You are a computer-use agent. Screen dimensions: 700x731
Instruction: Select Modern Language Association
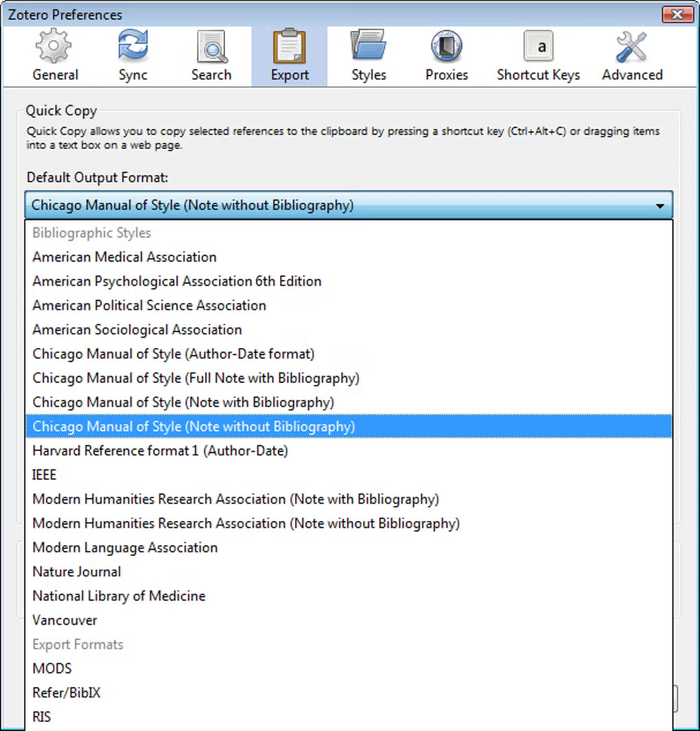(349, 548)
